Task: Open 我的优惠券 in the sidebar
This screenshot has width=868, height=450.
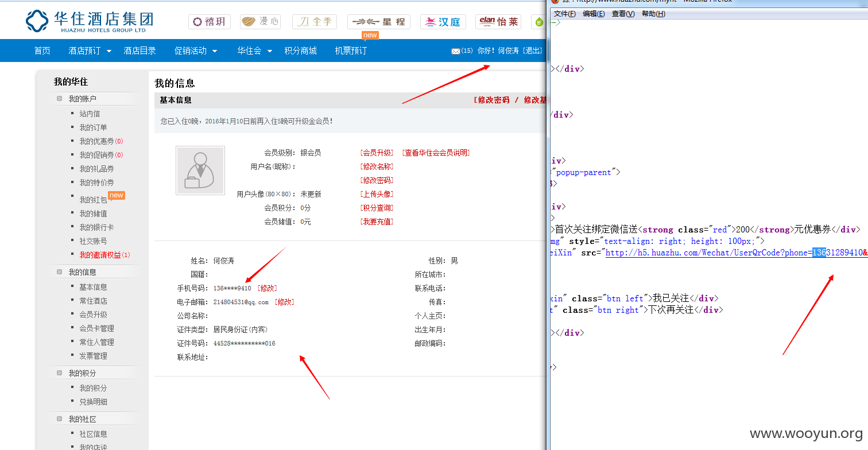Action: point(101,141)
